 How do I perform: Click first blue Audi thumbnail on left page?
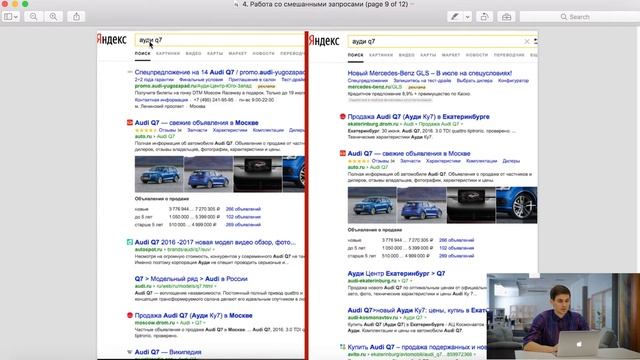point(159,174)
